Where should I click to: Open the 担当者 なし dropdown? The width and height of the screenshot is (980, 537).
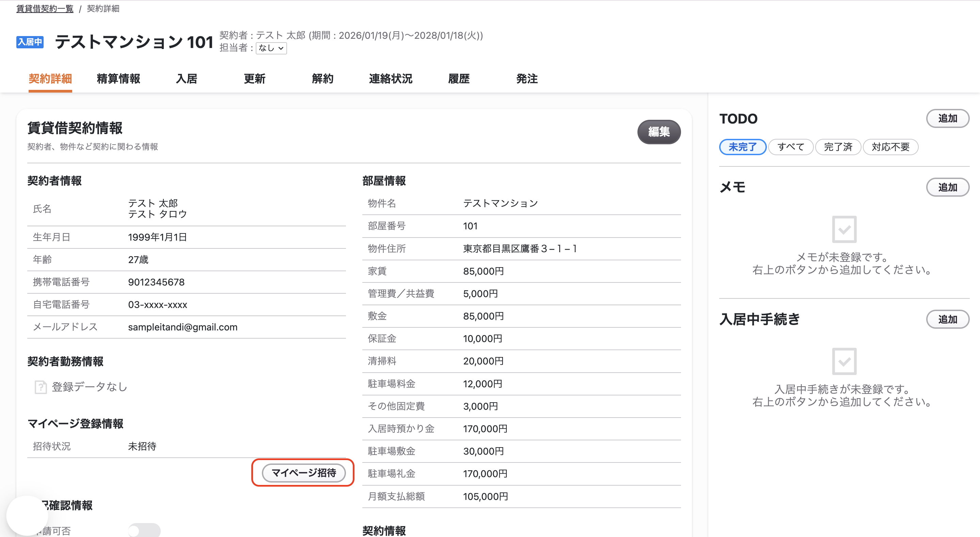point(271,48)
